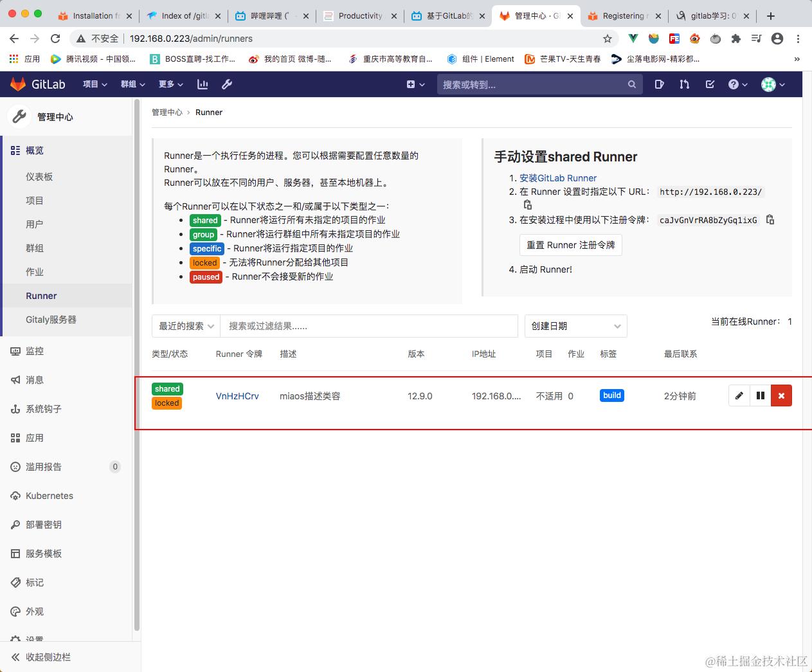Copy the Runner registration token

[x=770, y=219]
